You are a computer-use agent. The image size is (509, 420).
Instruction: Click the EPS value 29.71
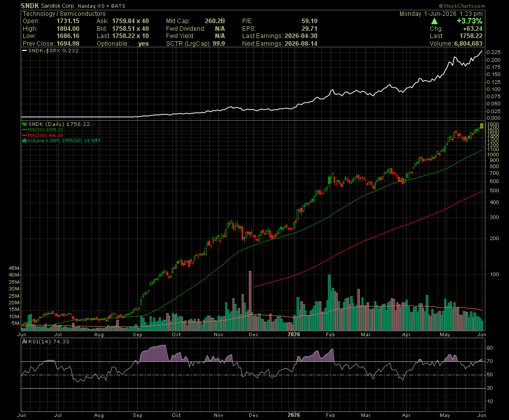coord(310,29)
